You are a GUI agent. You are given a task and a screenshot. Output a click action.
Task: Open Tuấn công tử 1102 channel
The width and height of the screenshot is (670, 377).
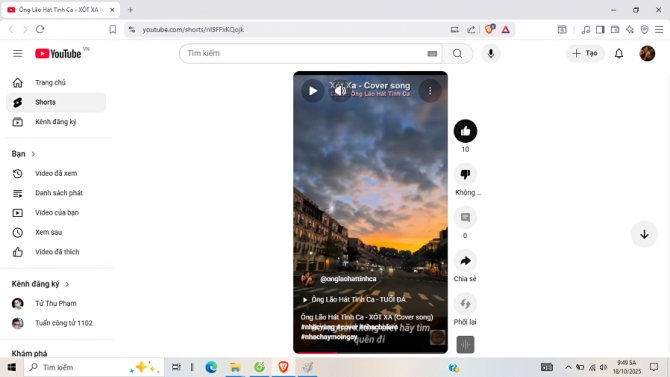[56, 323]
